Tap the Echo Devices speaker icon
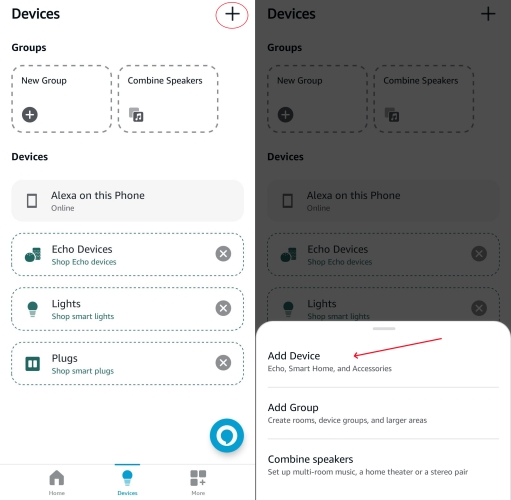The height and width of the screenshot is (500, 511). point(33,255)
